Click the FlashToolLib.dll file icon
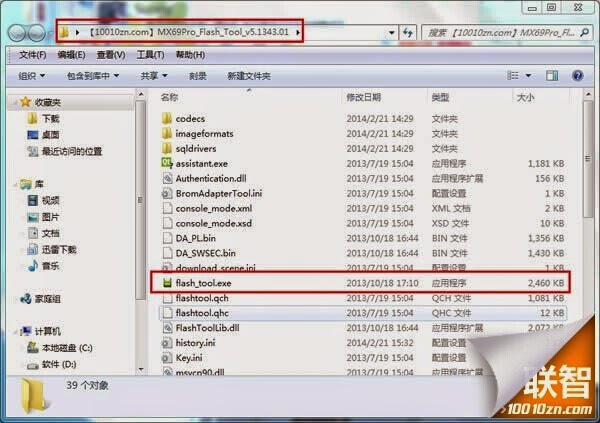 click(x=167, y=328)
